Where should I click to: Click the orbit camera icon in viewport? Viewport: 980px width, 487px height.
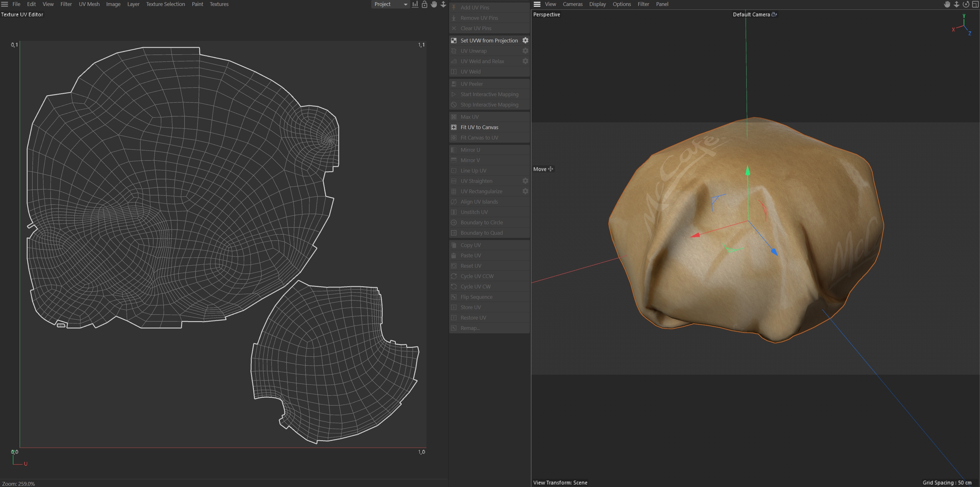pyautogui.click(x=966, y=4)
